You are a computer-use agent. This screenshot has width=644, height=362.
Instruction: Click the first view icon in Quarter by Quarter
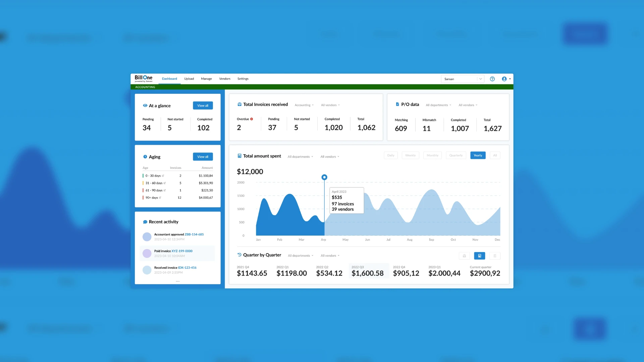click(464, 256)
